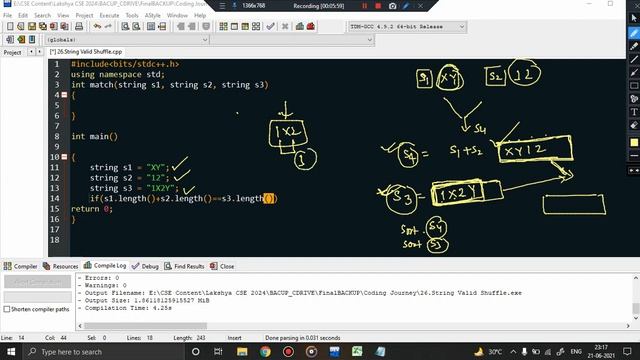The image size is (640, 360).
Task: Click the New file toolbar icon
Action: click(10, 27)
